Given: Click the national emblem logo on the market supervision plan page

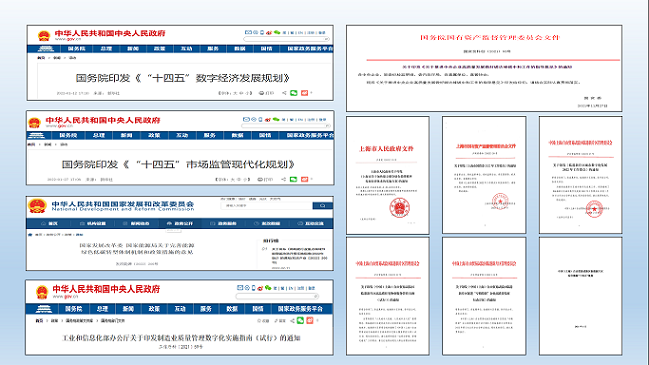Looking at the screenshot, I should pos(35,122).
